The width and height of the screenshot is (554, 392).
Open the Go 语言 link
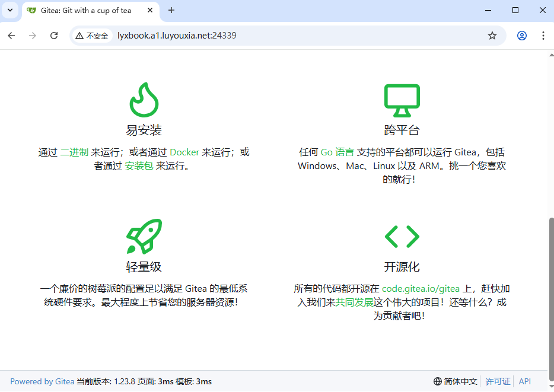pos(337,152)
